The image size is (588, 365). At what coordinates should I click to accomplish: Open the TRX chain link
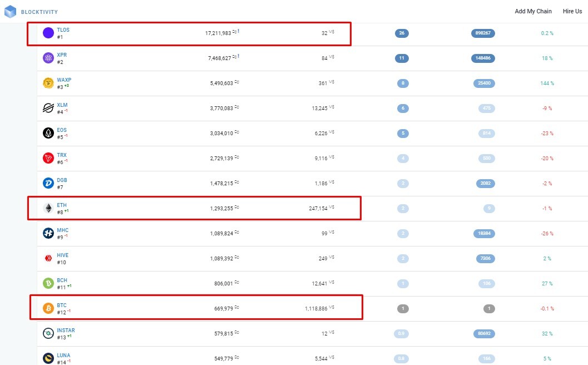pyautogui.click(x=62, y=155)
